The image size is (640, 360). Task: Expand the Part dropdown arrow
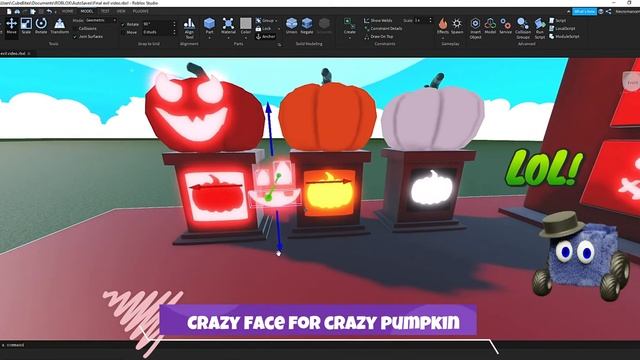[209, 38]
